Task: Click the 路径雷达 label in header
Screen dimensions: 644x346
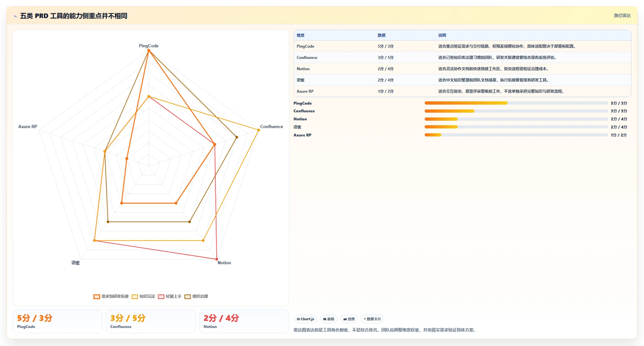Action: (x=622, y=15)
